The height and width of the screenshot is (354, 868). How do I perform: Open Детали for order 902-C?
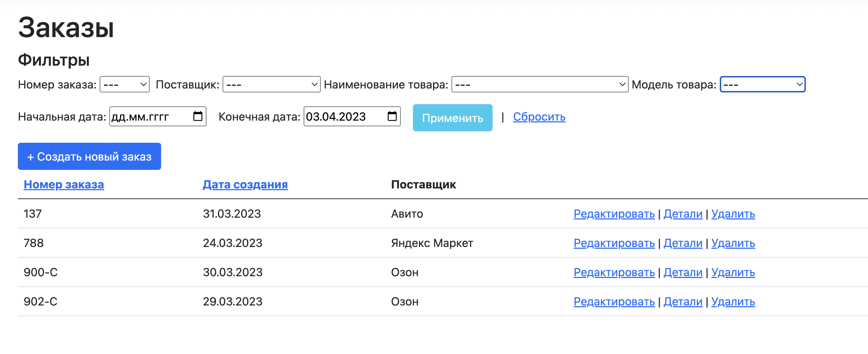(x=683, y=302)
